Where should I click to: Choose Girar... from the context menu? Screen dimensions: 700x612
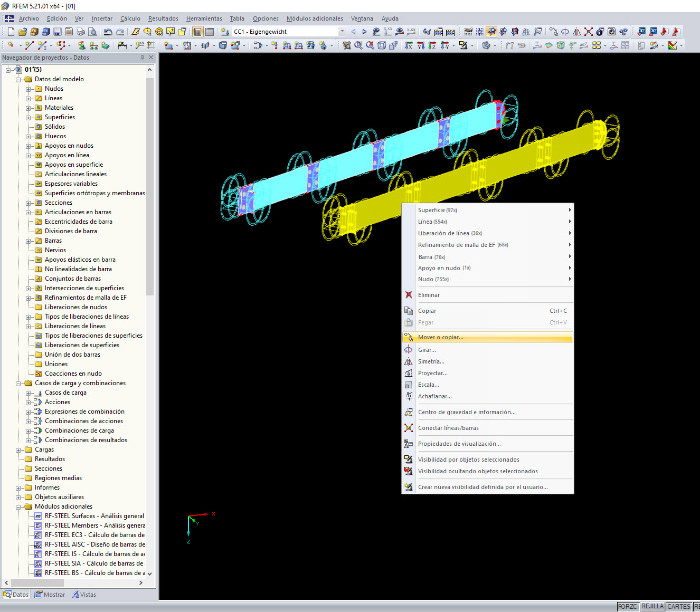488,350
